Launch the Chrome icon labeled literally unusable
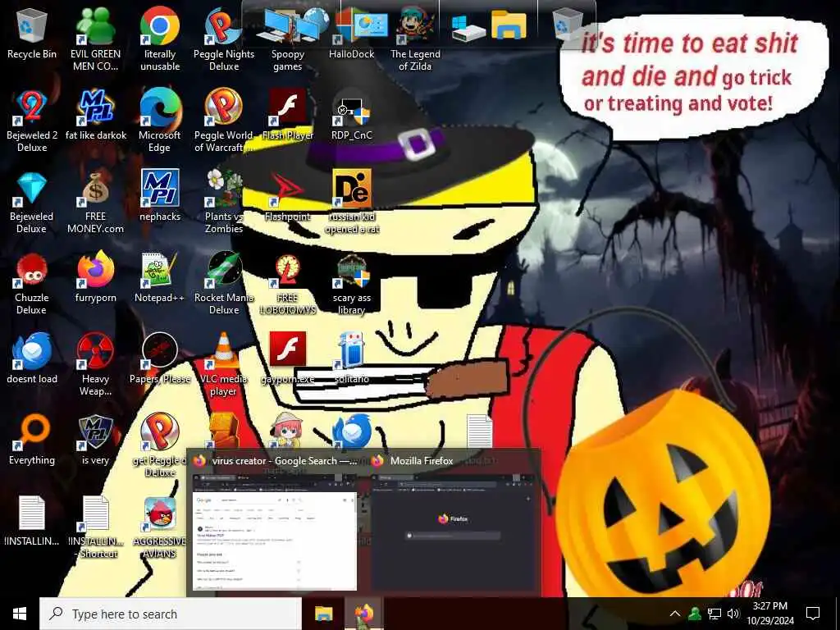Viewport: 840px width, 630px height. tap(160, 40)
